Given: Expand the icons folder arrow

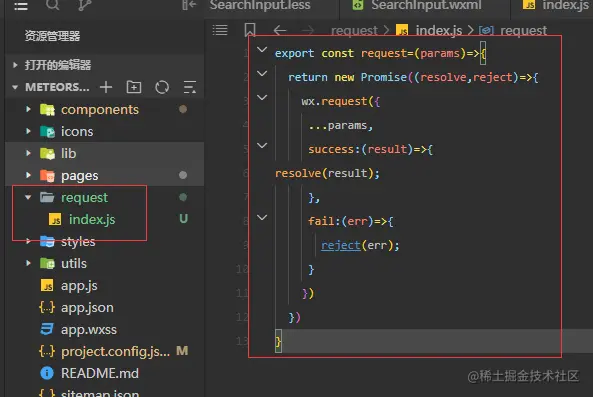Looking at the screenshot, I should 28,131.
